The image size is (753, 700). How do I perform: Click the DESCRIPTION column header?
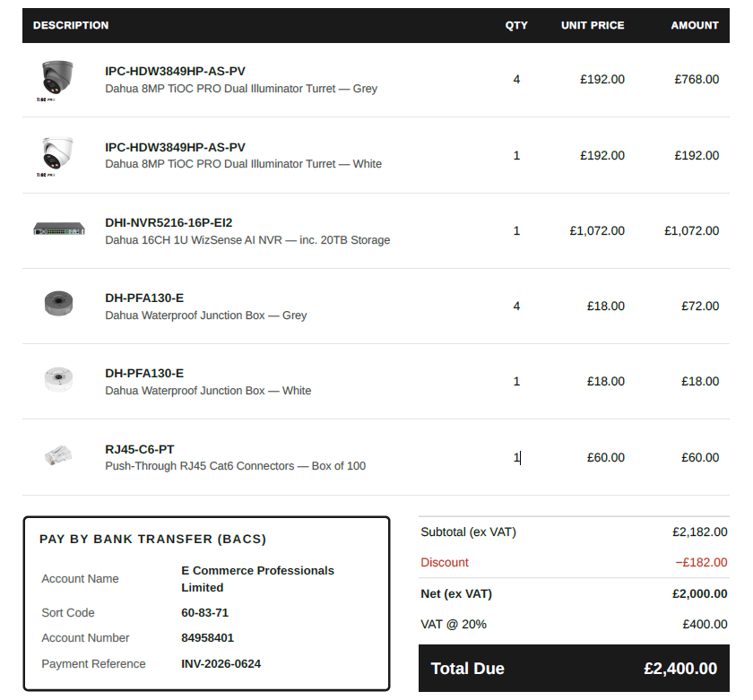coord(71,25)
